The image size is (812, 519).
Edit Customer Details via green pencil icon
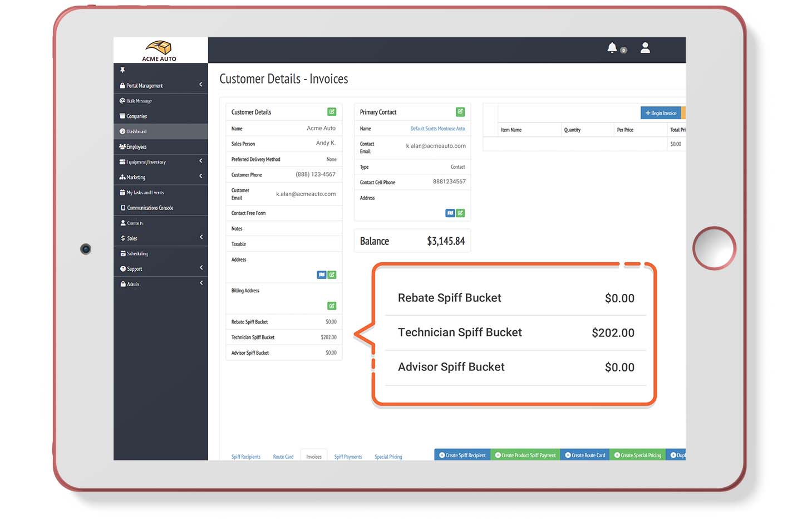(332, 112)
